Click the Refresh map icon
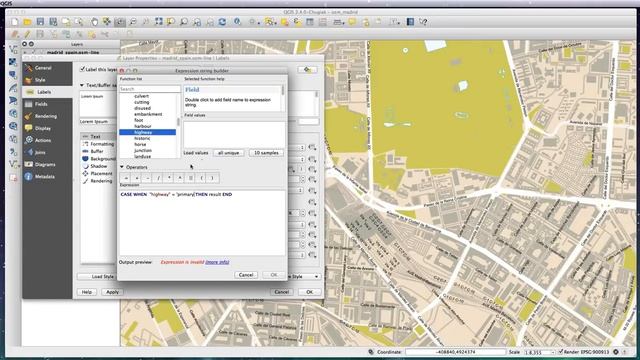640x360 pixels. click(x=222, y=22)
